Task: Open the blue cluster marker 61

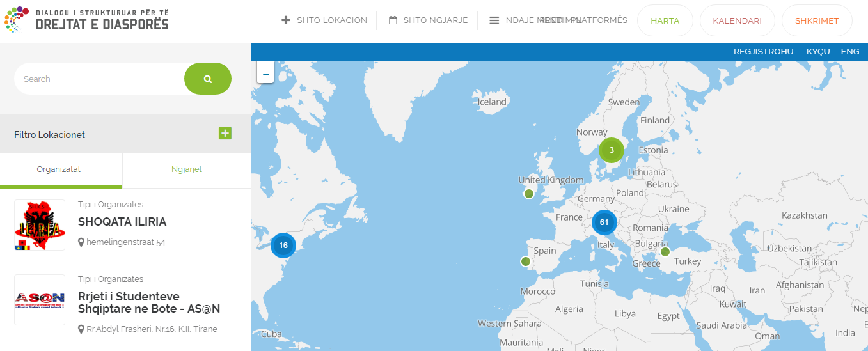Action: click(604, 222)
